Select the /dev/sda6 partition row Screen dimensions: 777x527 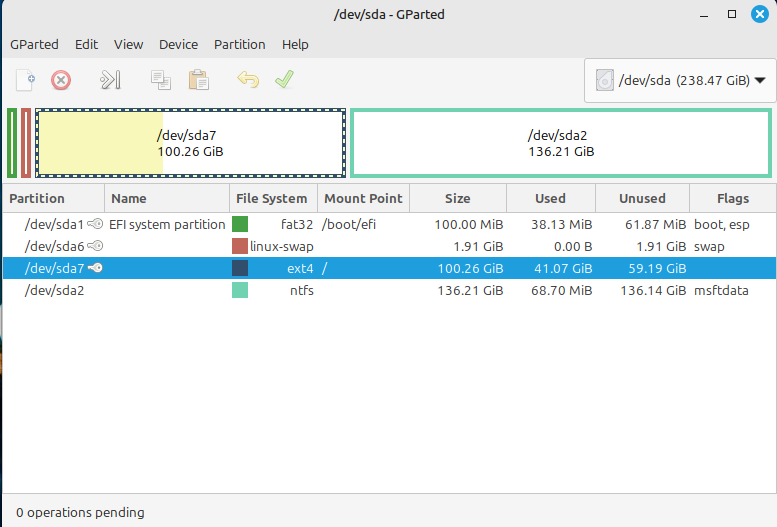point(389,246)
